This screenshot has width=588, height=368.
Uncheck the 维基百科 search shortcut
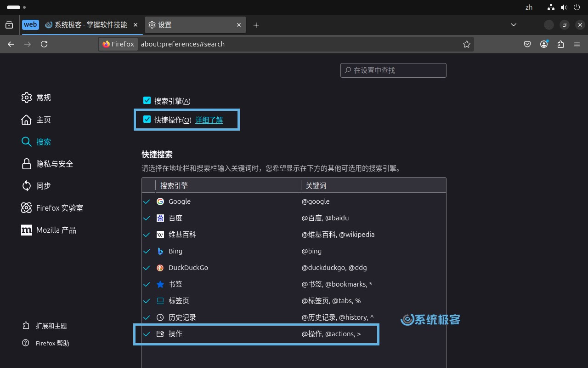(147, 235)
